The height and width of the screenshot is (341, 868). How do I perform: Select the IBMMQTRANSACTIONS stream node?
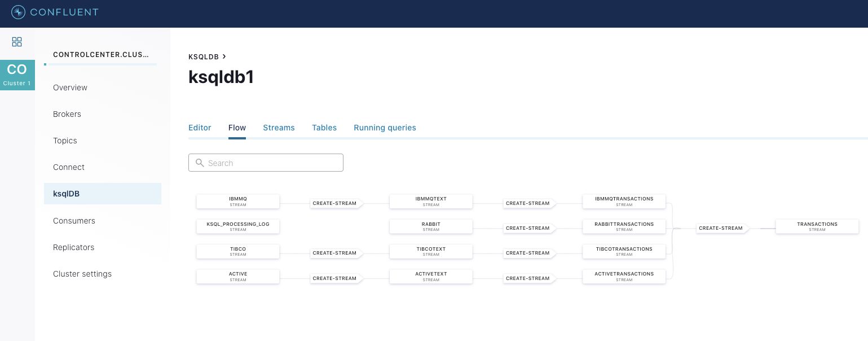(624, 202)
